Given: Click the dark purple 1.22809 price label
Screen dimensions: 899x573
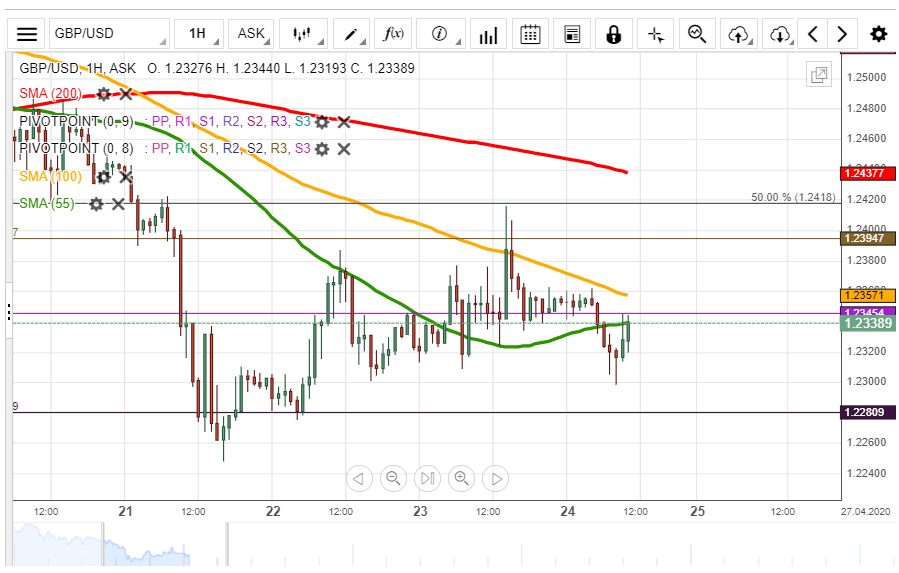Looking at the screenshot, I should pos(867,412).
